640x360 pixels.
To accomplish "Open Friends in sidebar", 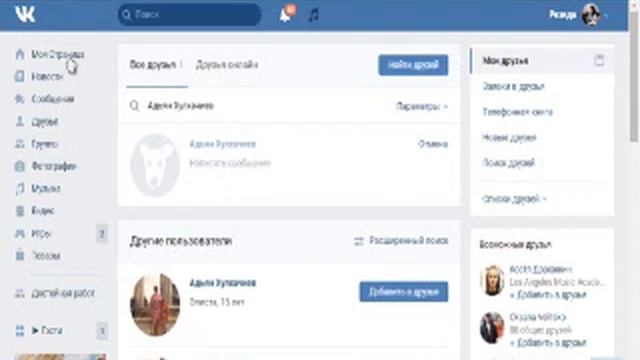I will click(x=44, y=121).
